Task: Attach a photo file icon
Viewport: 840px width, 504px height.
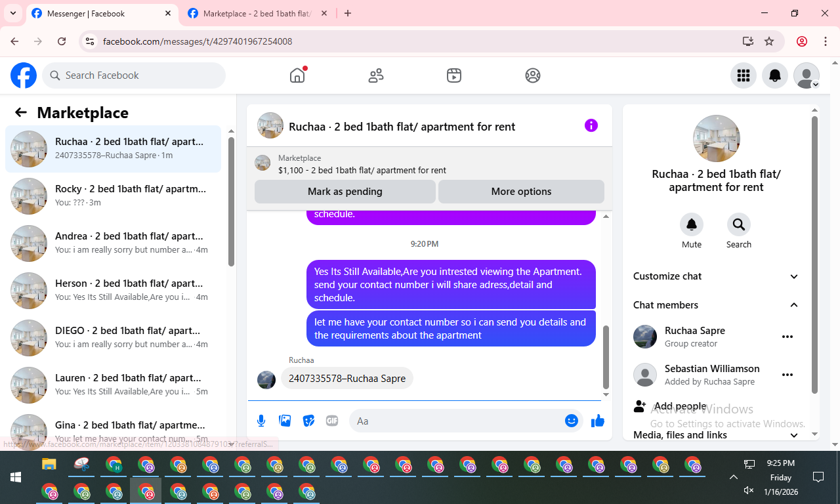Action: coord(285,421)
